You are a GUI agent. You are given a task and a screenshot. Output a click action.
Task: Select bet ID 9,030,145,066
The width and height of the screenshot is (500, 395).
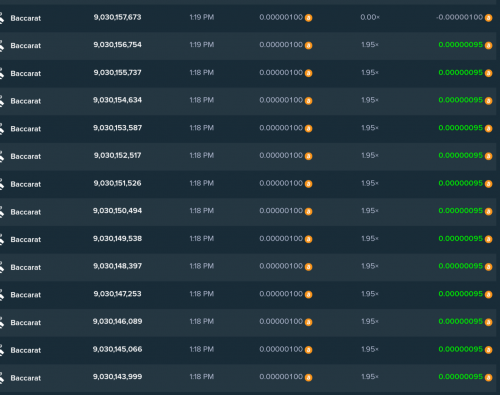tap(117, 349)
